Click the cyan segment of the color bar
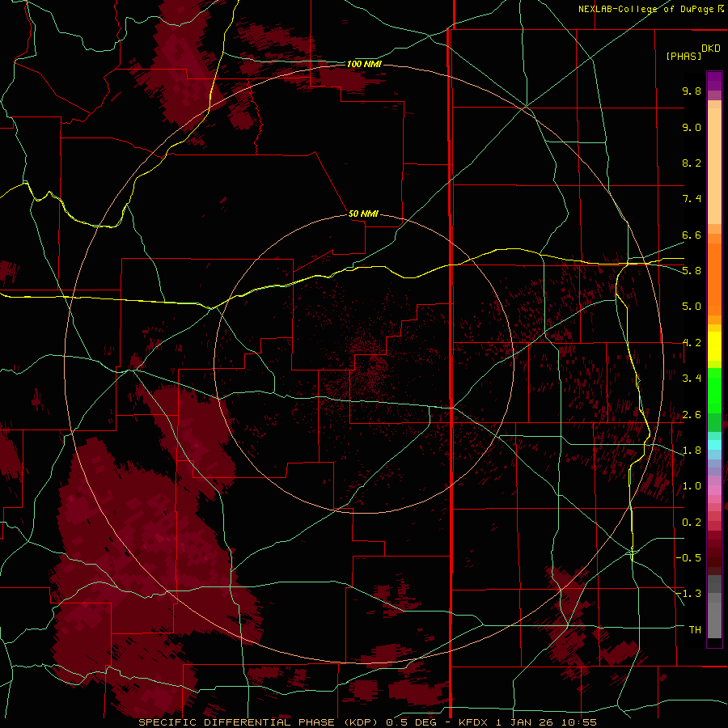 [714, 445]
